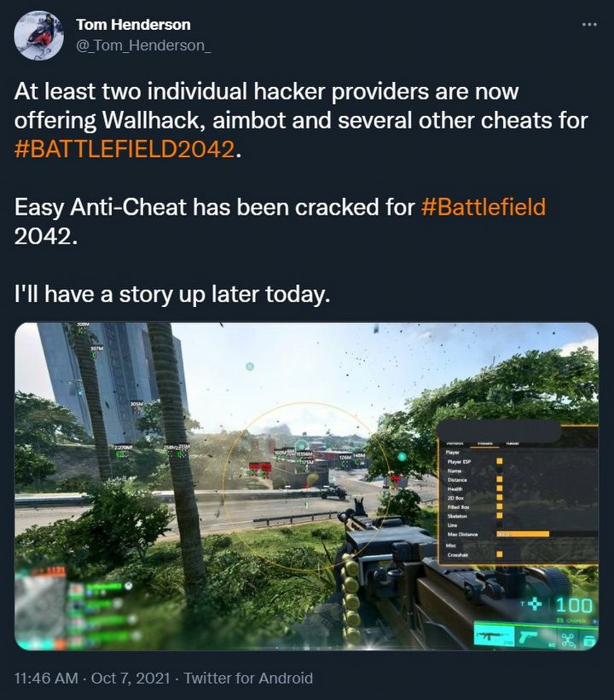Toggle the Skeleton checkbox off
Image resolution: width=614 pixels, height=700 pixels.
tap(499, 515)
